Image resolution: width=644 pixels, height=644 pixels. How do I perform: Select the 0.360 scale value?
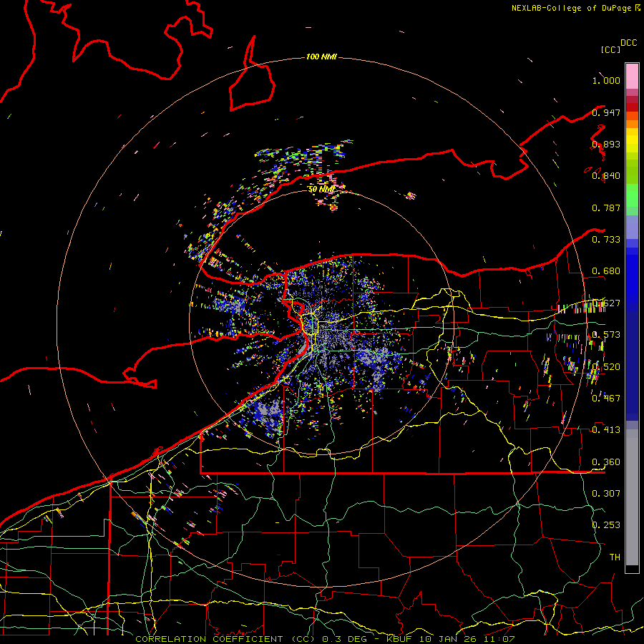(x=606, y=462)
